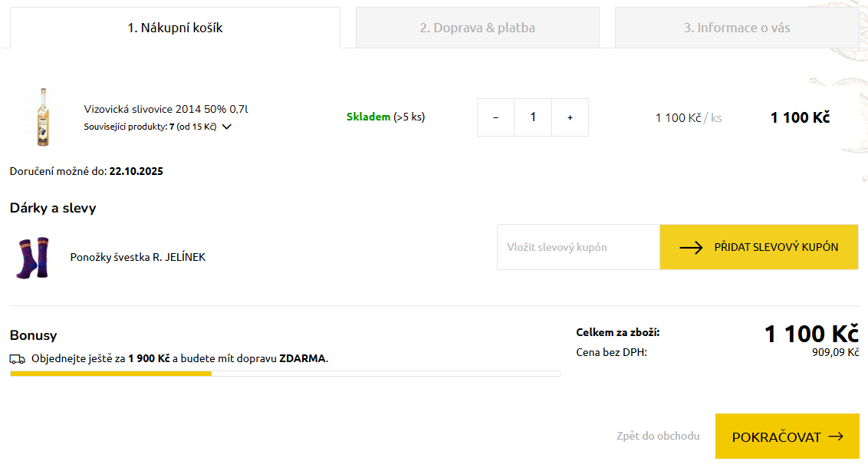This screenshot has height=468, width=868.
Task: Open the Vizovická slivovice bottle thumbnail
Action: [43, 117]
